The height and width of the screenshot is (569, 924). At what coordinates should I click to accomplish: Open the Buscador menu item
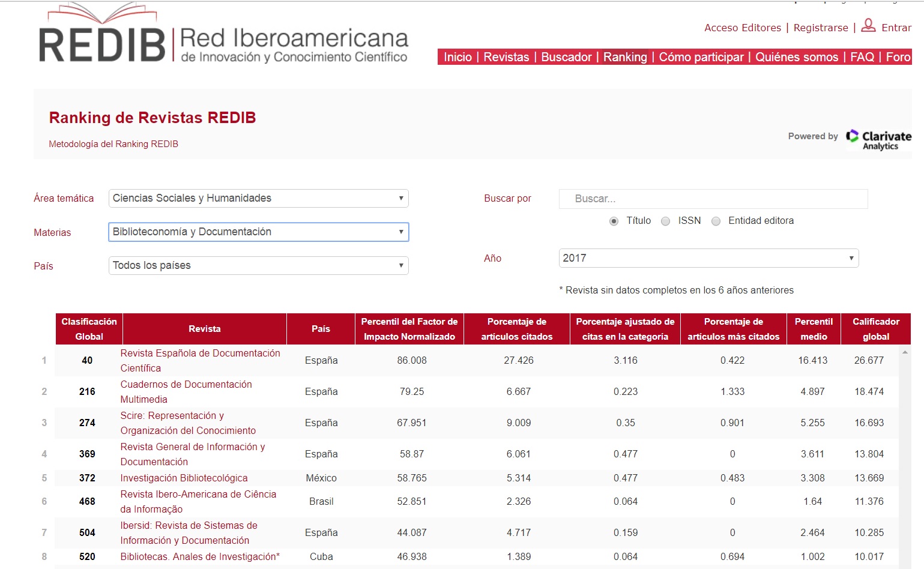coord(566,57)
